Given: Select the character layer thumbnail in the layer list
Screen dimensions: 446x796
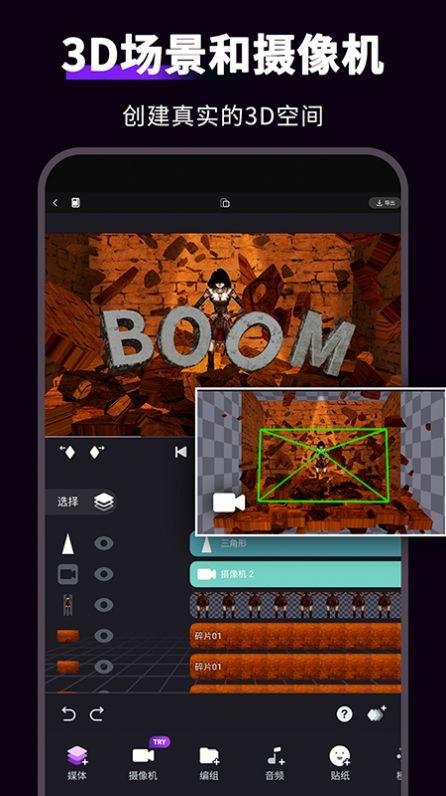Looking at the screenshot, I should point(68,605).
